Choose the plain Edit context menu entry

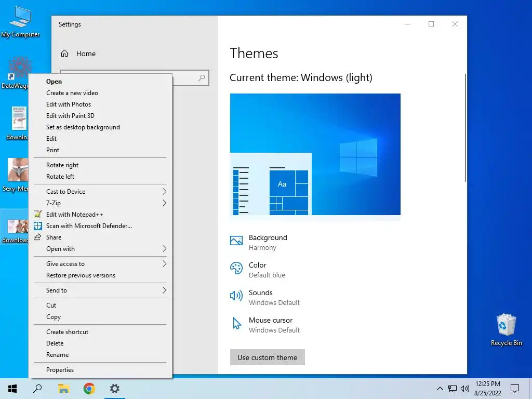[x=100, y=138]
